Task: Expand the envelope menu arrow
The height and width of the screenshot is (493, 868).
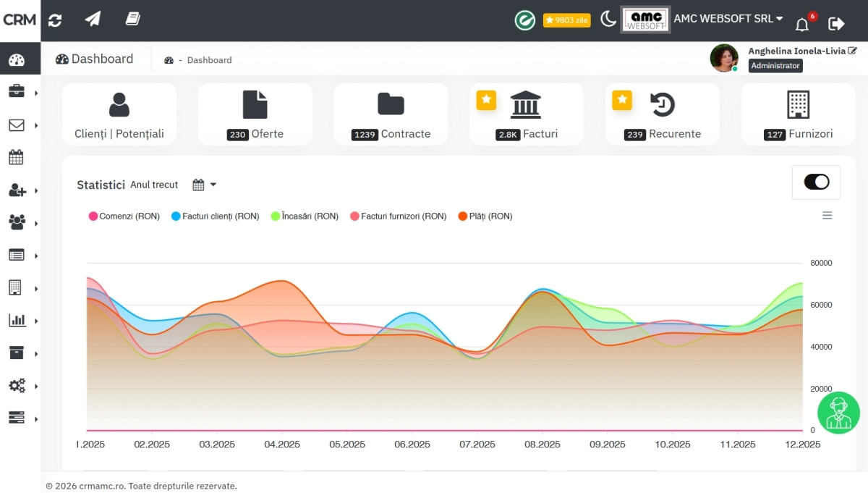Action: 35,125
